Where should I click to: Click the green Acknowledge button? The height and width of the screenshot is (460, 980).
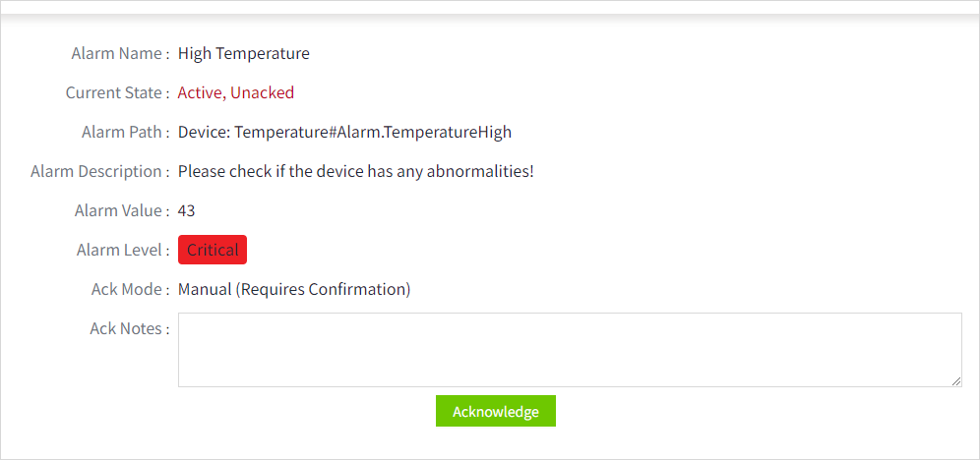(495, 411)
